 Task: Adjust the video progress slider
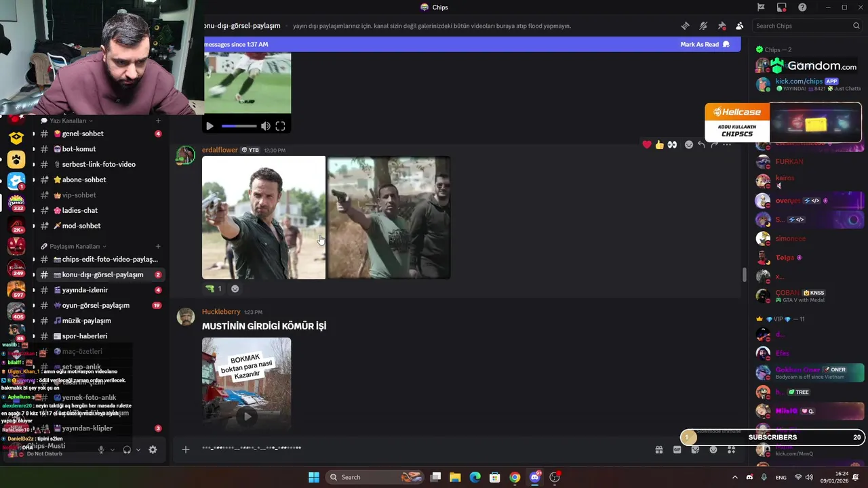click(239, 126)
